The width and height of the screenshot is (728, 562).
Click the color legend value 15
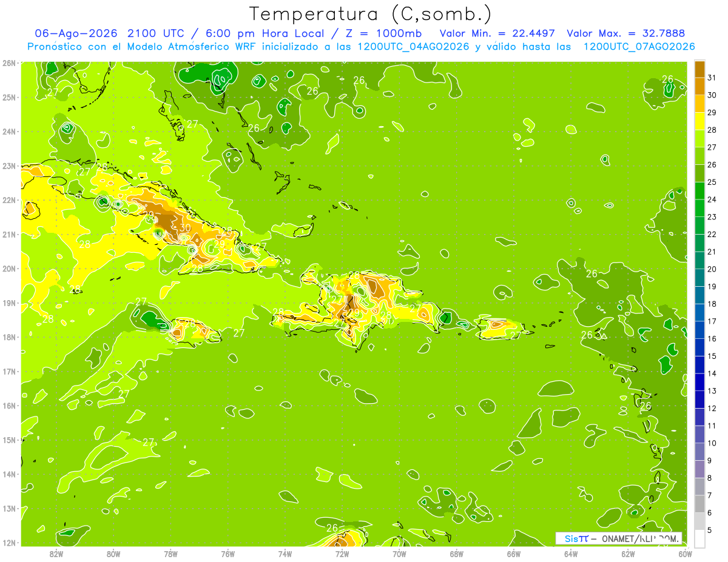point(712,356)
